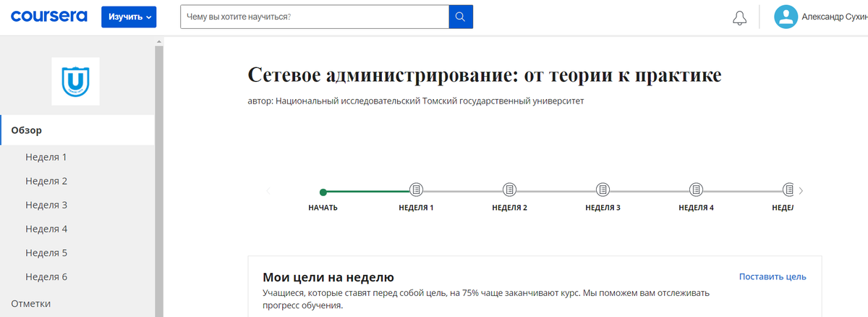The width and height of the screenshot is (868, 317).
Task: Click the Неделя 4 timeline icon
Action: (696, 190)
